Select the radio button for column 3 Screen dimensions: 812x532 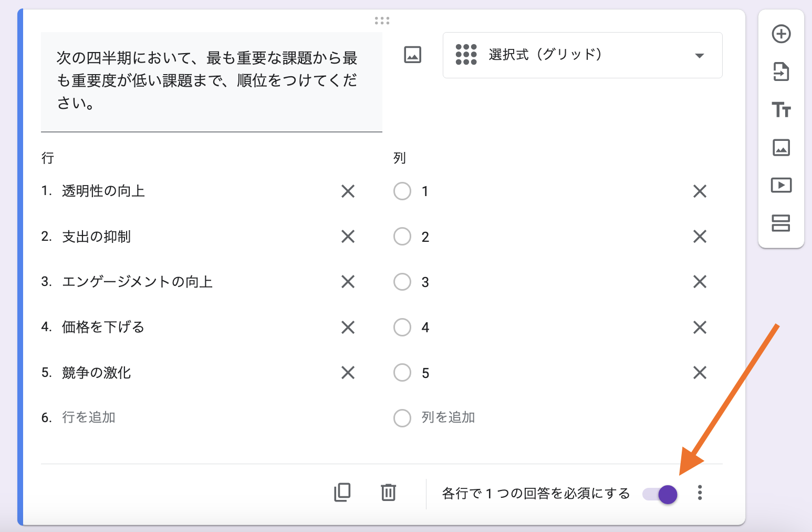(x=402, y=282)
